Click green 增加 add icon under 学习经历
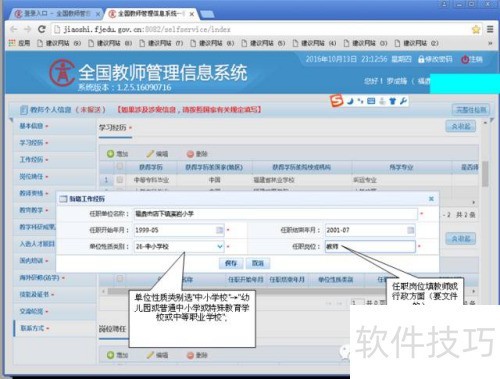 tap(110, 154)
